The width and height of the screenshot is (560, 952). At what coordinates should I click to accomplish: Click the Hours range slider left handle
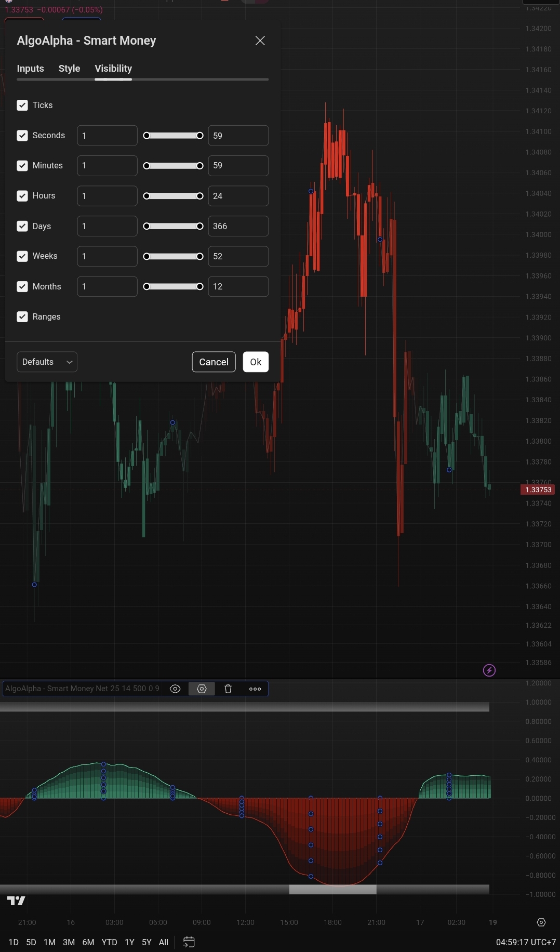146,196
